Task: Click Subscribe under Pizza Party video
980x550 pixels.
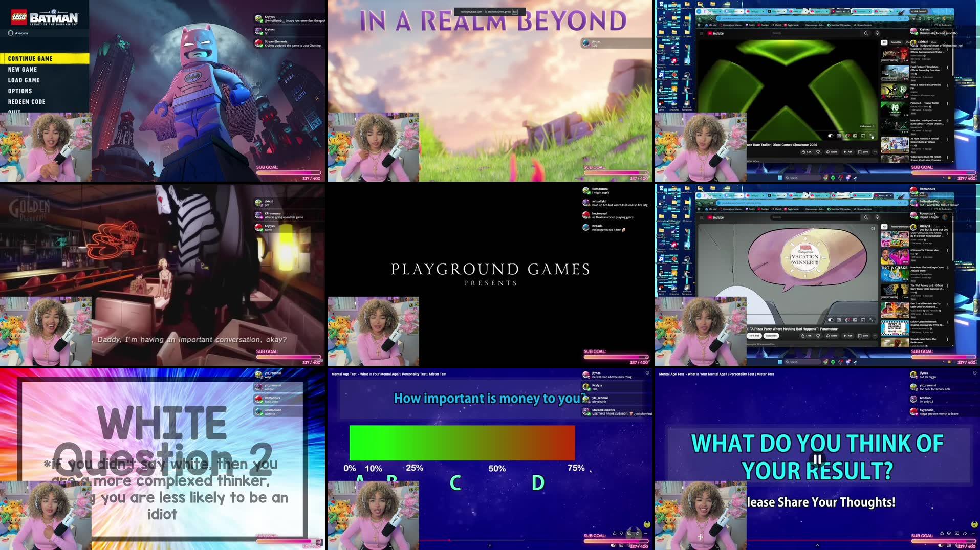Action: 771,336
